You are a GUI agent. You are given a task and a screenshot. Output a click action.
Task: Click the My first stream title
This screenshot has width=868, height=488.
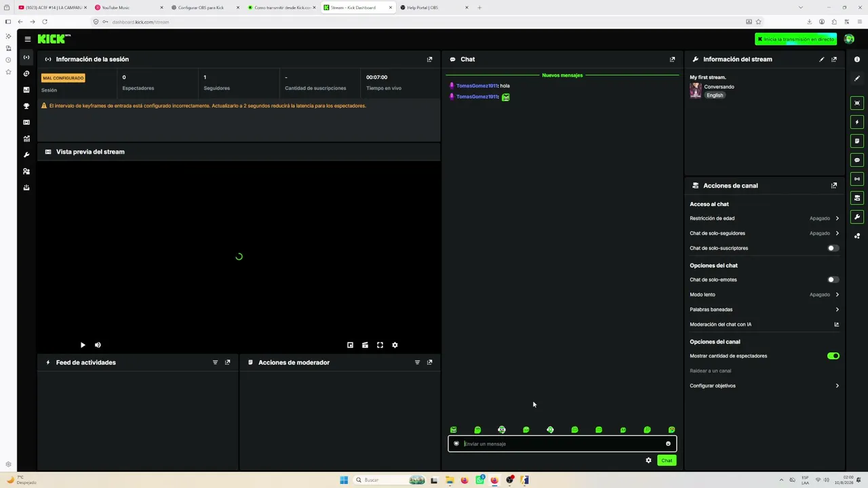707,77
